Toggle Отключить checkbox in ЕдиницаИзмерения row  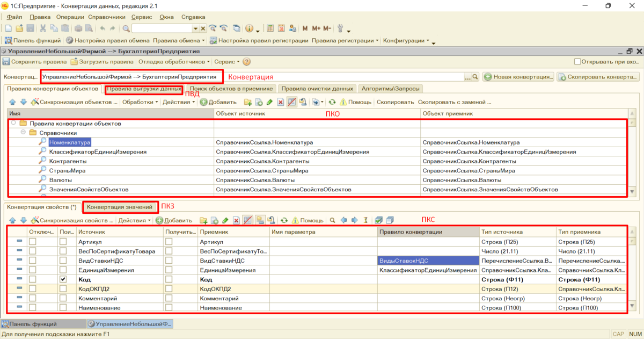click(32, 270)
